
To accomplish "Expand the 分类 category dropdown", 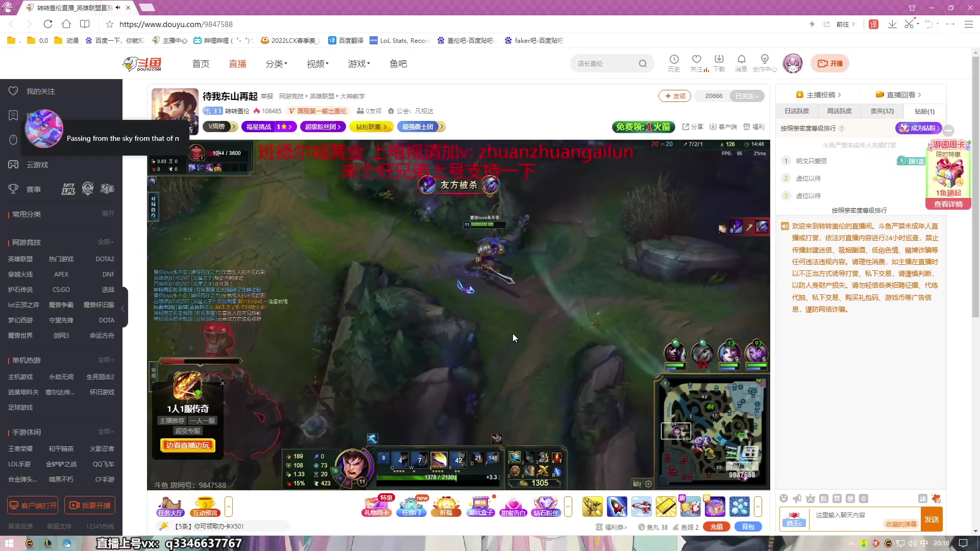I will [276, 64].
